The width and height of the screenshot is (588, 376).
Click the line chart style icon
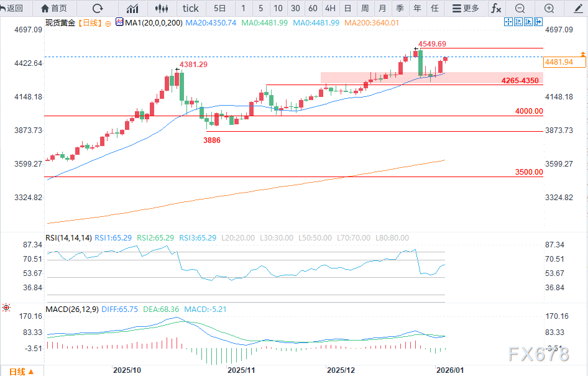point(132,8)
